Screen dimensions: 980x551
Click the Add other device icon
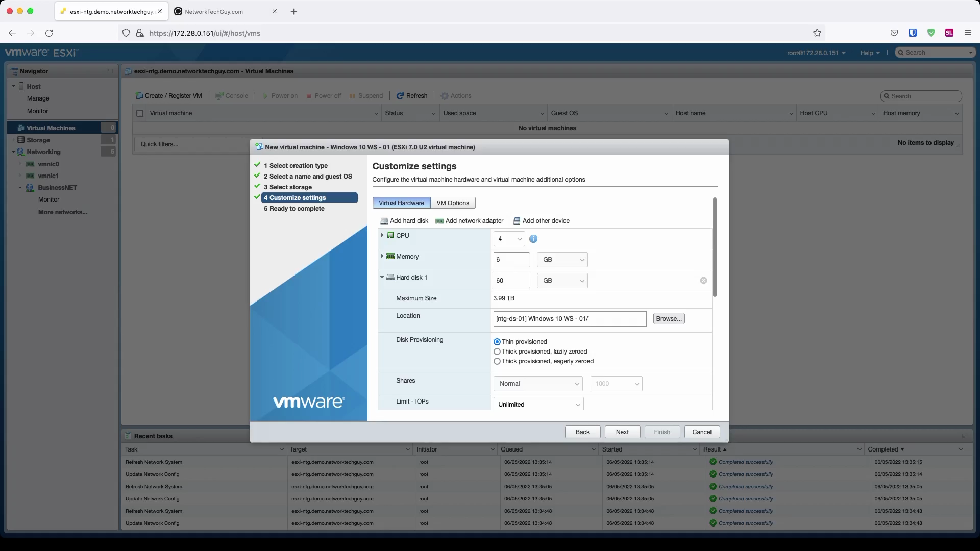517,221
